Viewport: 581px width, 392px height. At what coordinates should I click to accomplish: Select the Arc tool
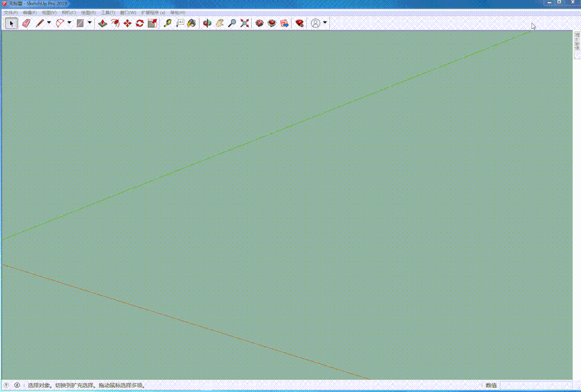(60, 23)
